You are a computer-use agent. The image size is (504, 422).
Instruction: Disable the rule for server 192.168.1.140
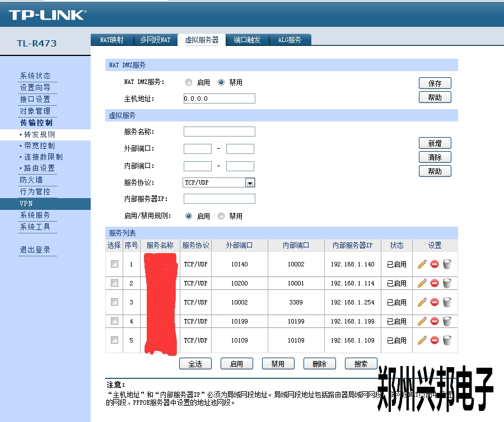tap(435, 264)
